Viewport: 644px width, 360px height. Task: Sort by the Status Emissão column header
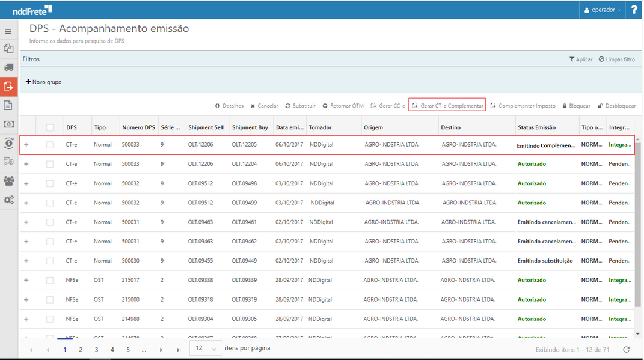click(536, 127)
